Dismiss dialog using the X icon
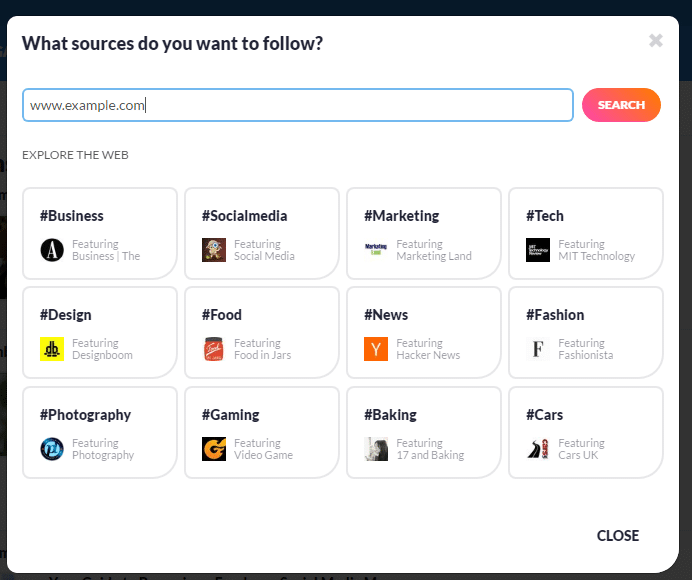The height and width of the screenshot is (580, 692). [656, 41]
